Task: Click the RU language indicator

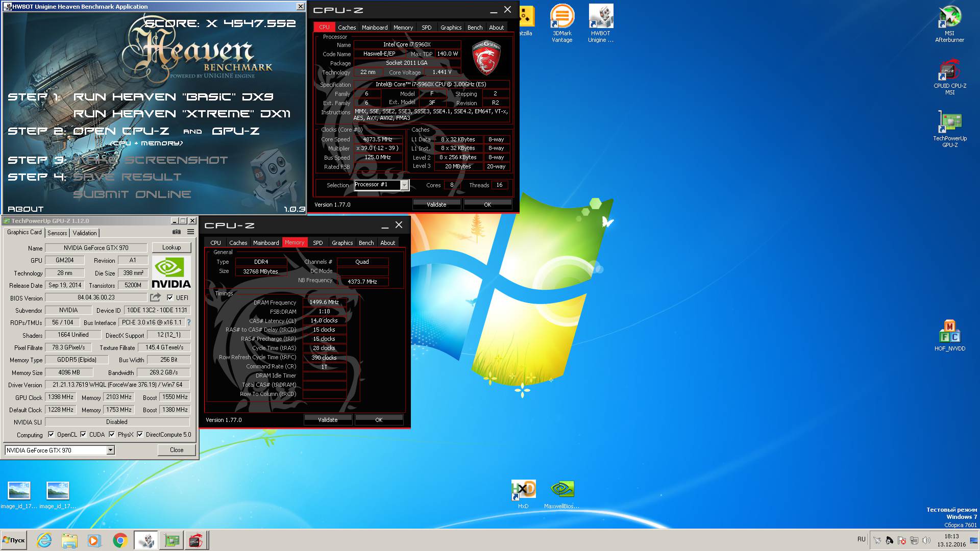Action: pyautogui.click(x=862, y=539)
